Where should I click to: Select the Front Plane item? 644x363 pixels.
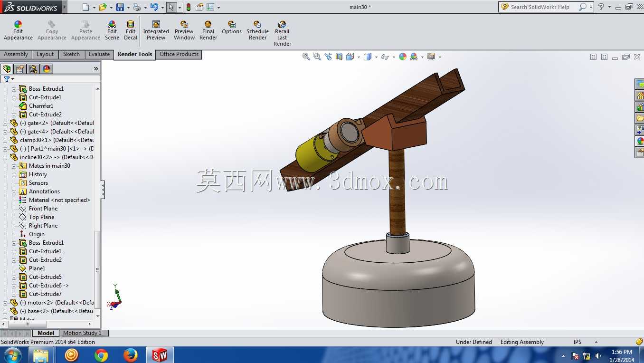(43, 209)
